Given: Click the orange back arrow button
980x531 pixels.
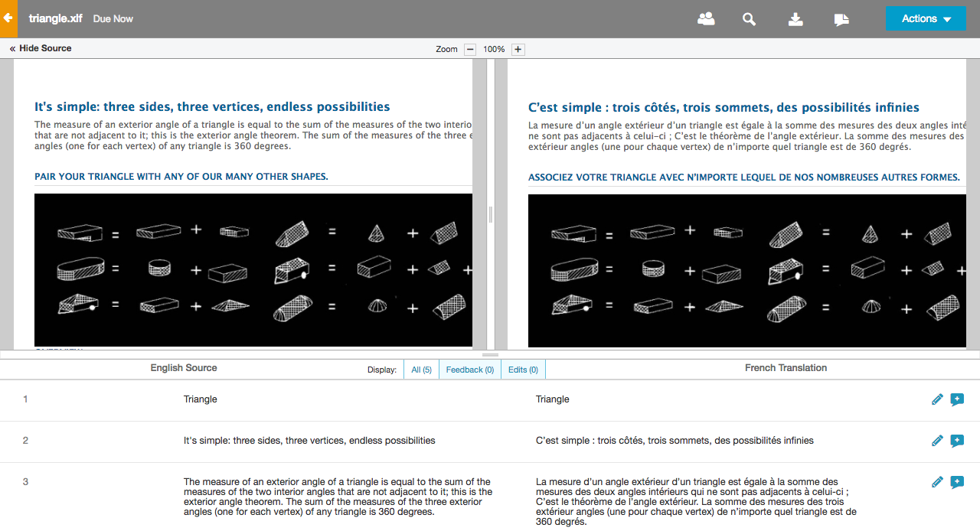Looking at the screenshot, I should click(8, 18).
